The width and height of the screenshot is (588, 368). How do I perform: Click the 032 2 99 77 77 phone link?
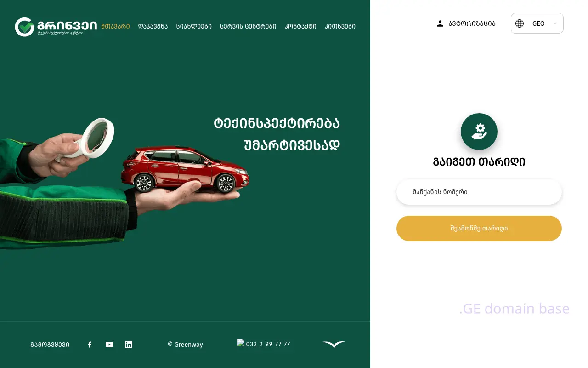tap(268, 344)
